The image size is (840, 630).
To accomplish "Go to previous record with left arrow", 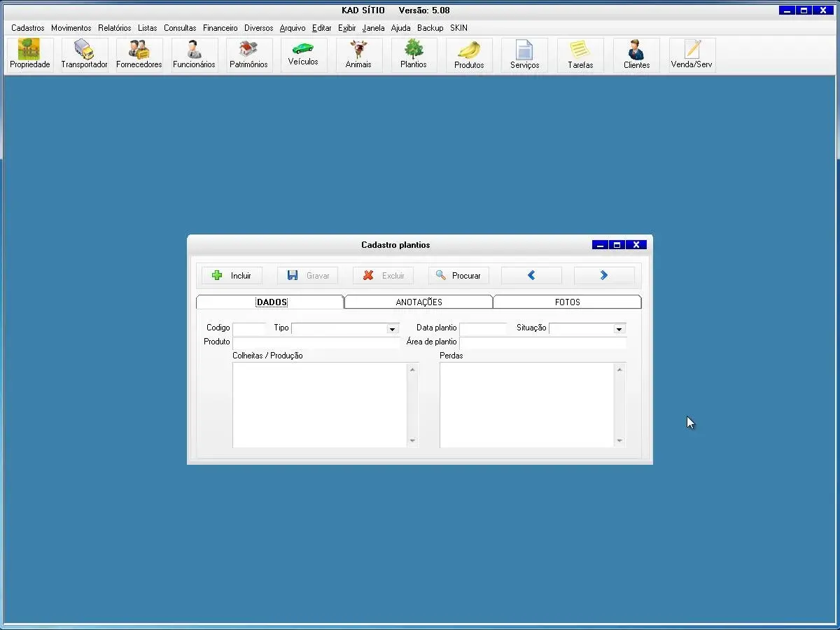I will tap(531, 276).
